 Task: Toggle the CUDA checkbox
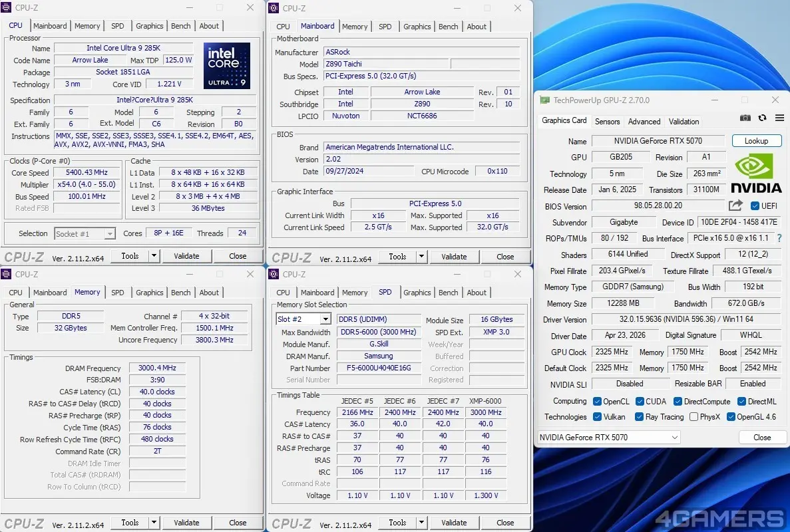[x=640, y=401]
